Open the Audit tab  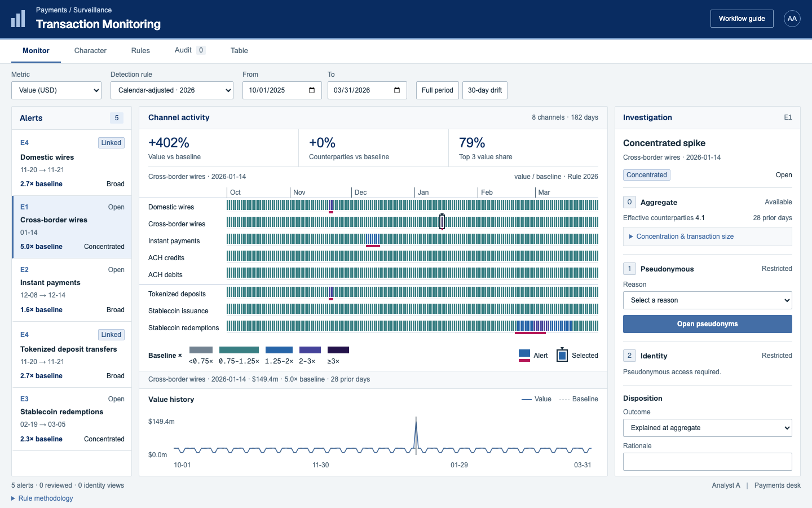(x=189, y=50)
